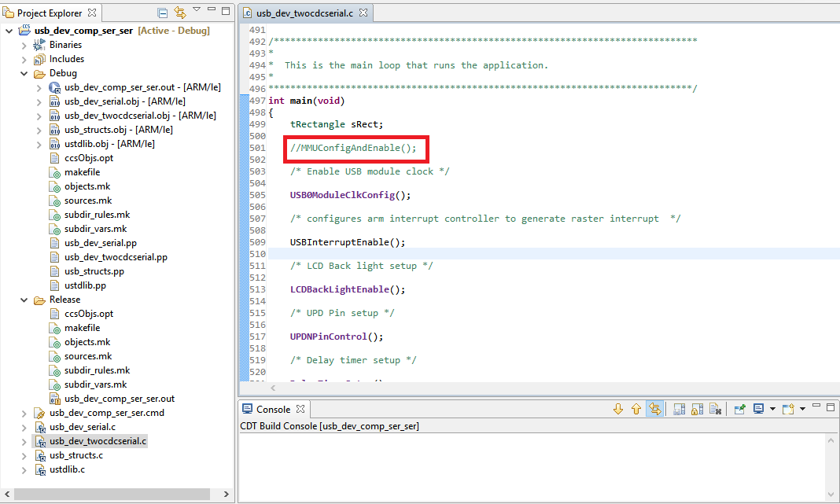Pin the Console view
The height and width of the screenshot is (504, 840).
click(740, 410)
